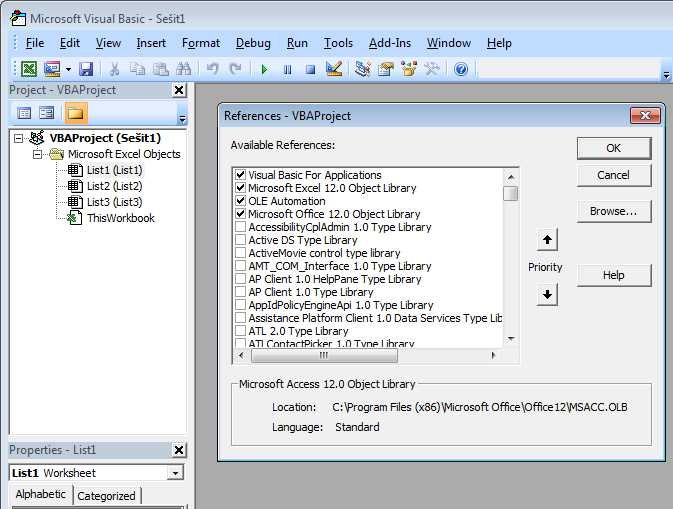This screenshot has width=673, height=509.
Task: Check ATL 2.0 Type Library reference
Action: coord(240,331)
